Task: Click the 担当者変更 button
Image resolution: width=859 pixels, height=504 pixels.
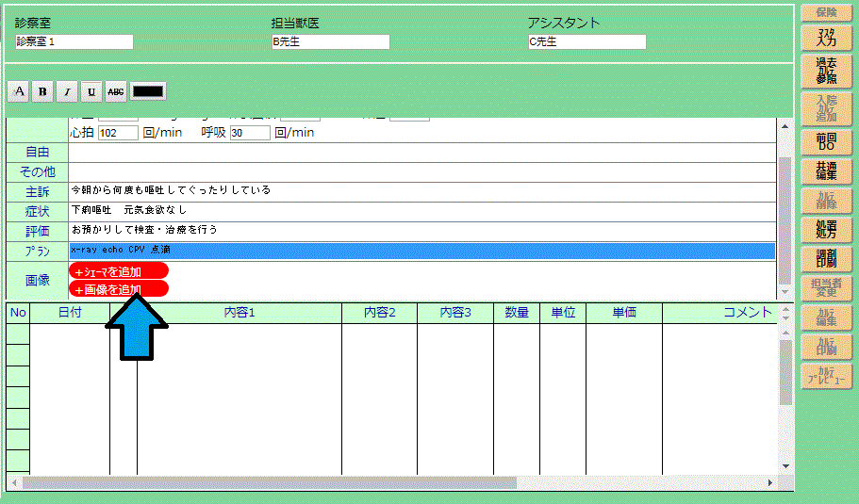Action: [x=826, y=288]
